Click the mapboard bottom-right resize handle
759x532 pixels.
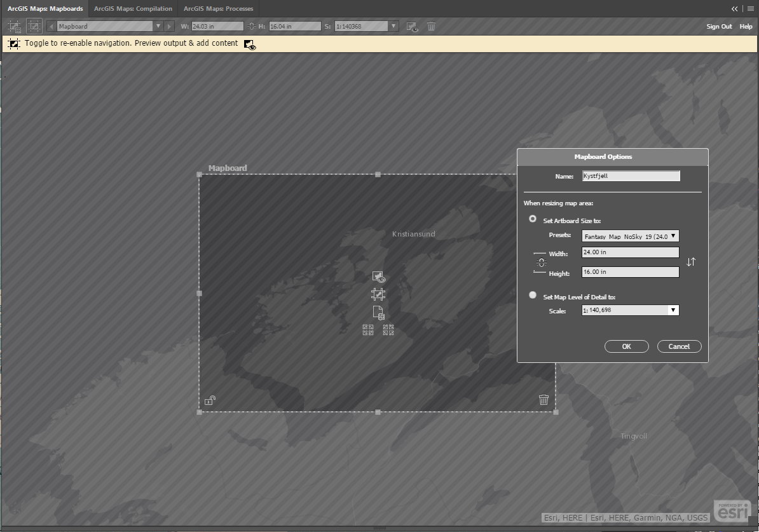click(x=556, y=412)
